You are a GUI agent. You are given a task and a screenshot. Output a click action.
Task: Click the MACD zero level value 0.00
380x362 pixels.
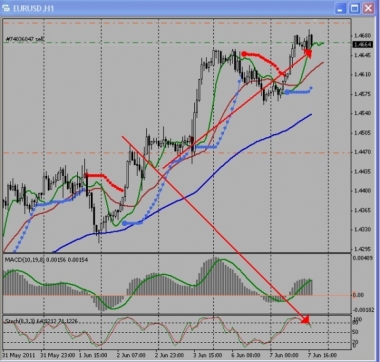tap(360, 295)
